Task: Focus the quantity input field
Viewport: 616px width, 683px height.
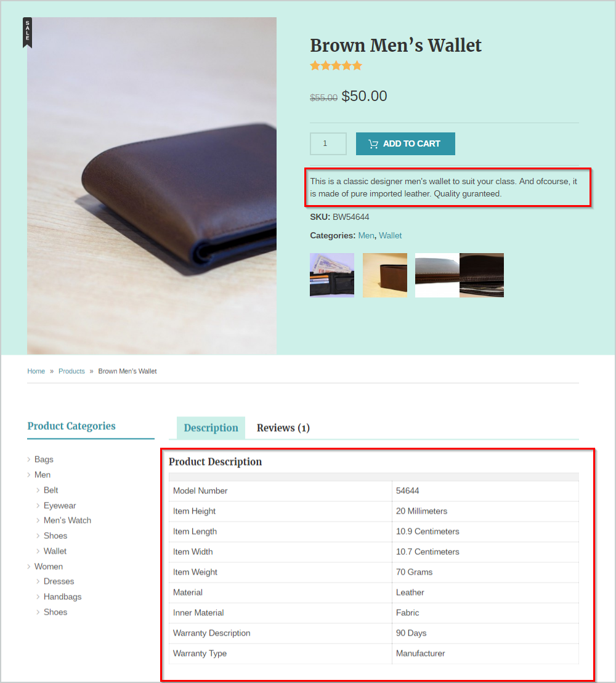Action: point(328,143)
